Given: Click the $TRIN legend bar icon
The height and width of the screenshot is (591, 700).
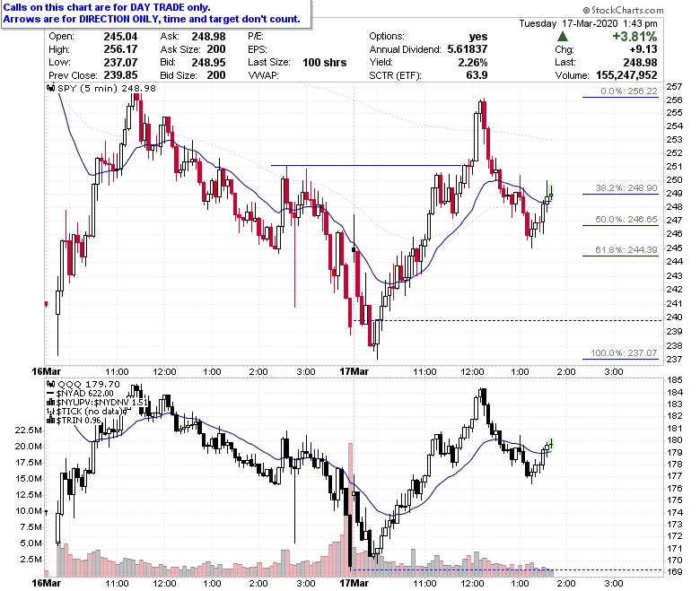Looking at the screenshot, I should pos(50,421).
